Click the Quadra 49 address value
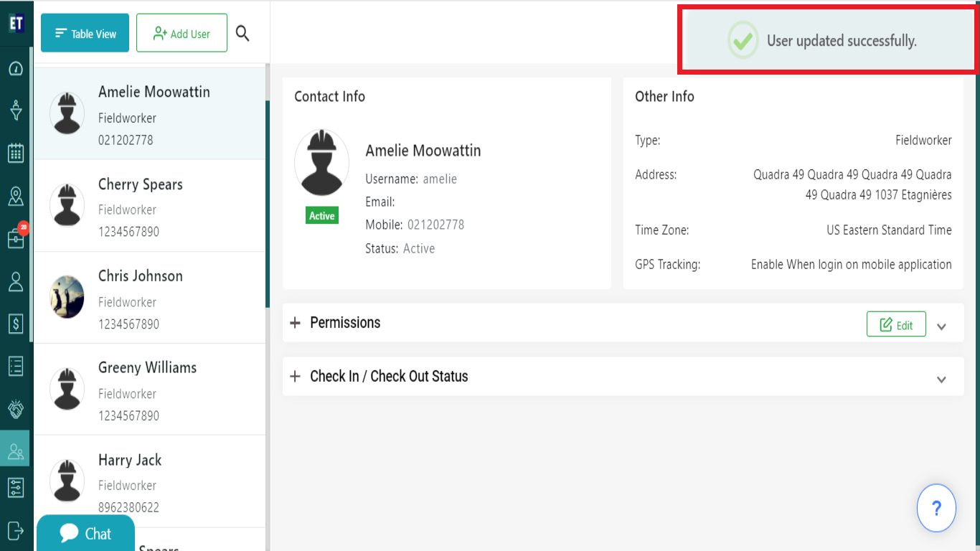 point(852,184)
